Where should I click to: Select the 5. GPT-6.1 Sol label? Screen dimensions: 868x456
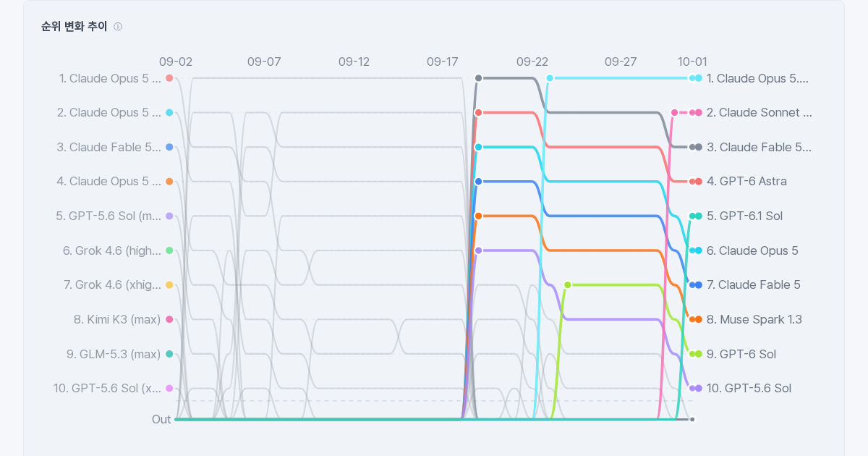744,216
